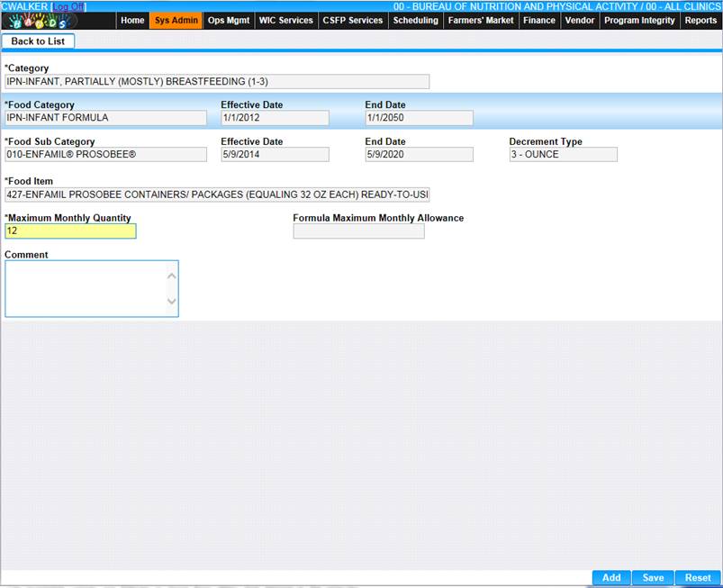
Task: Click the HANDS logo icon
Action: tap(41, 21)
